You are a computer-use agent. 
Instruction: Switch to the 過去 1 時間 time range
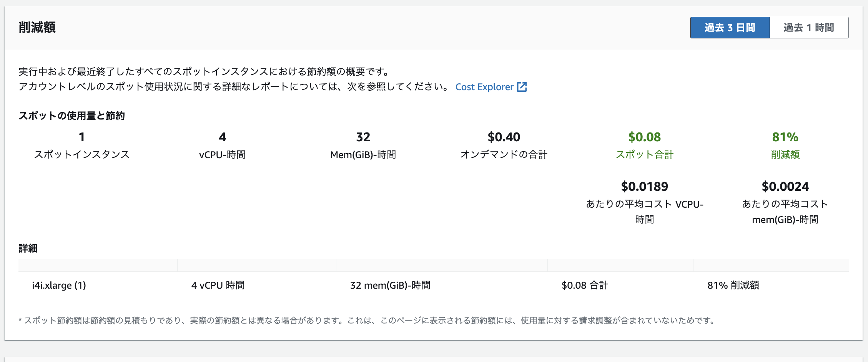click(809, 28)
